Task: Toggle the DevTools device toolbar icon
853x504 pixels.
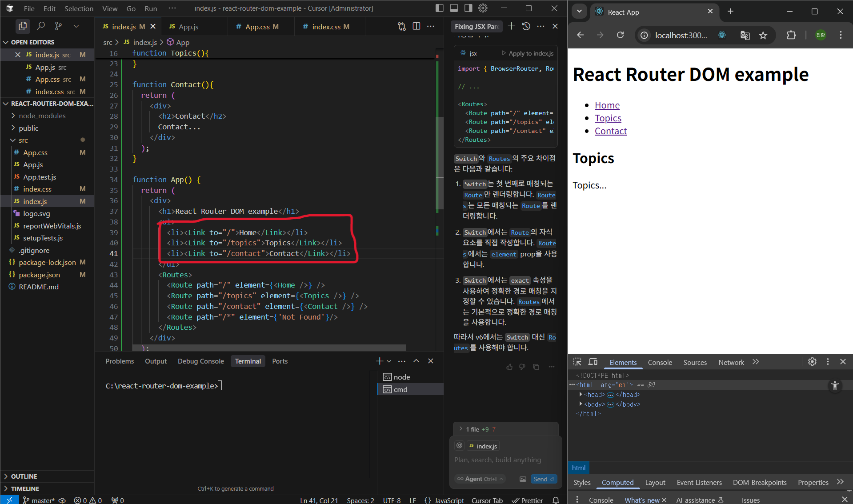Action: coord(593,362)
